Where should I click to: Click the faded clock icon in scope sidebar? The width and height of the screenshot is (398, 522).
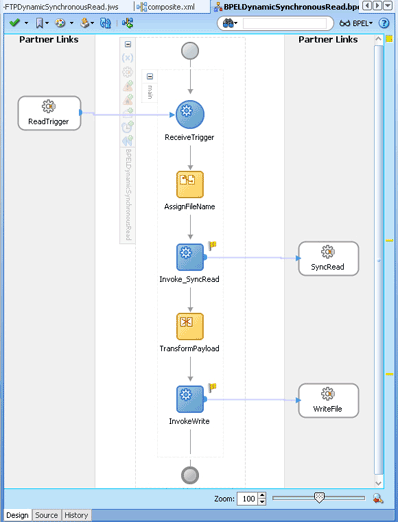point(127,127)
